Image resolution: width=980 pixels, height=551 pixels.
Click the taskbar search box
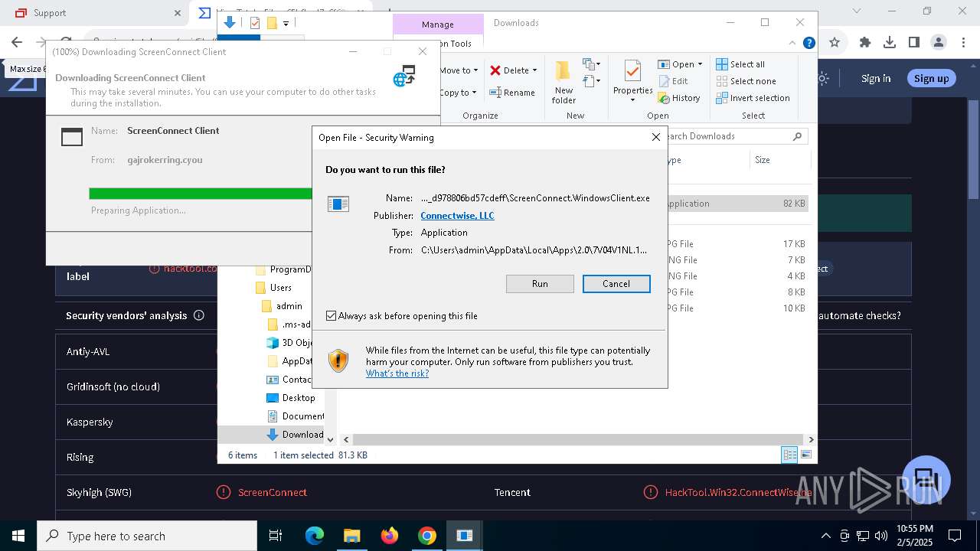click(x=147, y=536)
